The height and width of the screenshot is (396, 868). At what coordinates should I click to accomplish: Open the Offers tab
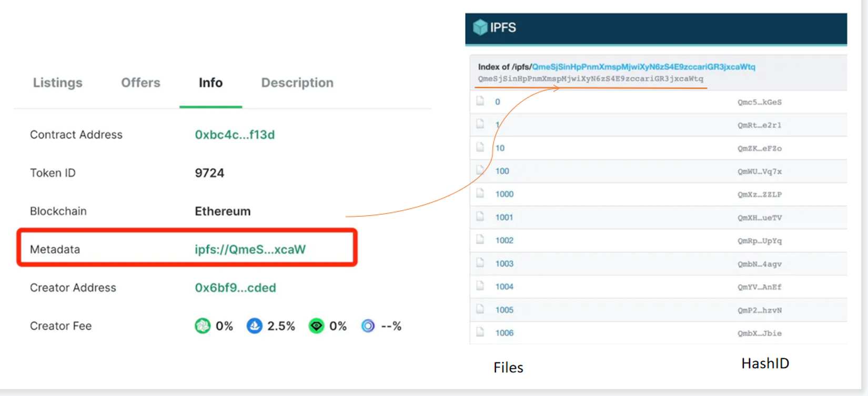140,83
